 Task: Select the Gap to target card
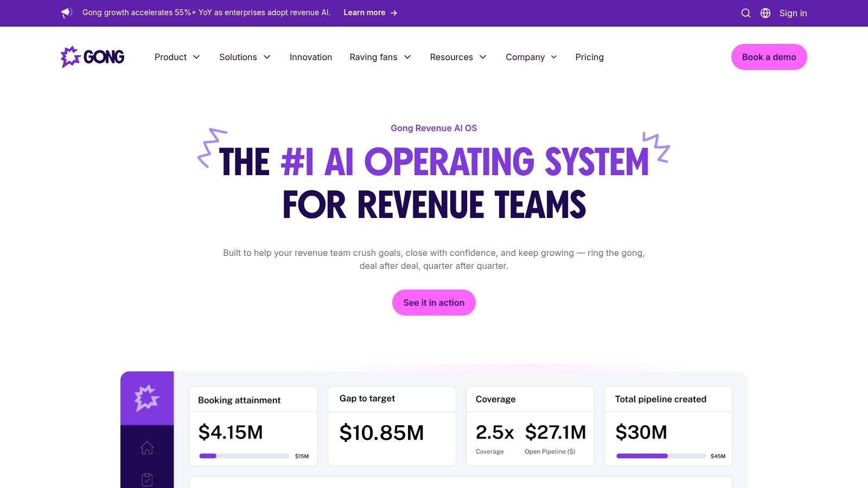[x=392, y=426]
